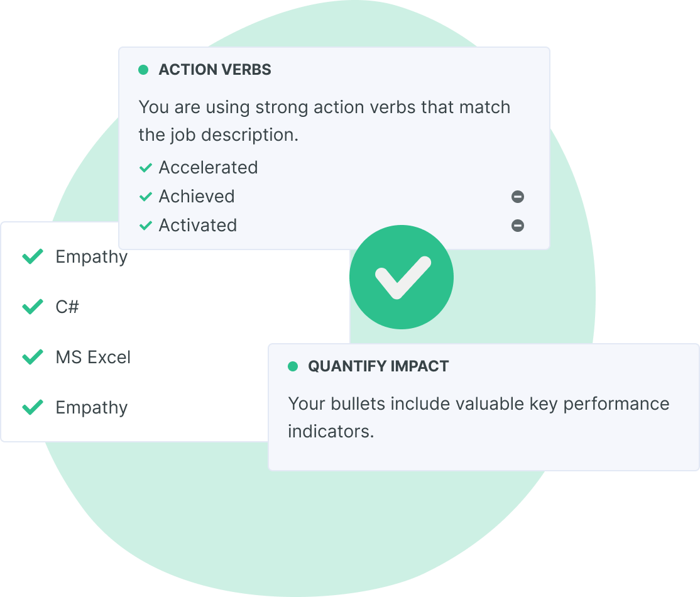The image size is (700, 597).
Task: Select the Activated verb label
Action: tap(198, 225)
